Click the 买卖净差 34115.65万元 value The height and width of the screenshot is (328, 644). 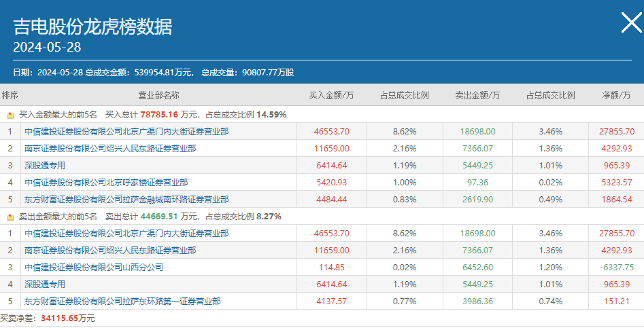(68, 318)
